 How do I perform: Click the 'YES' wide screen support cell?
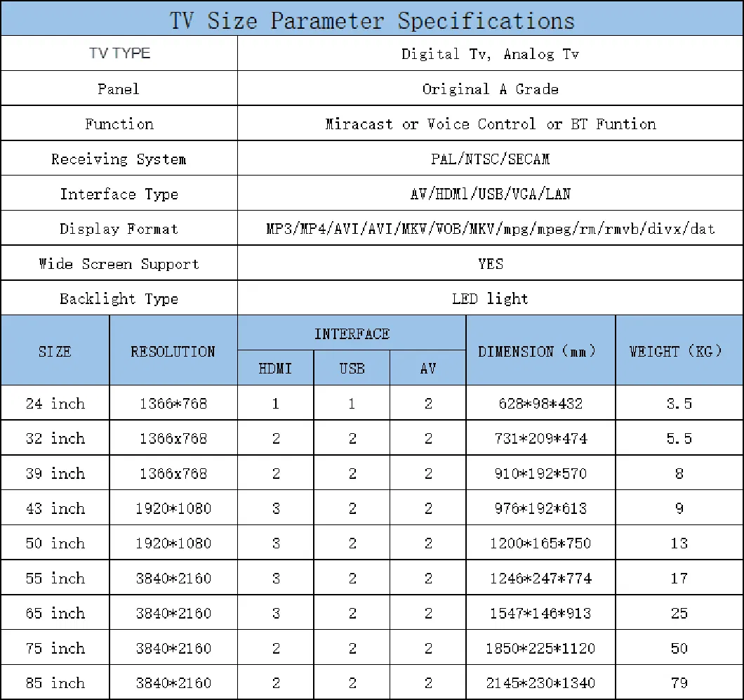tap(490, 264)
